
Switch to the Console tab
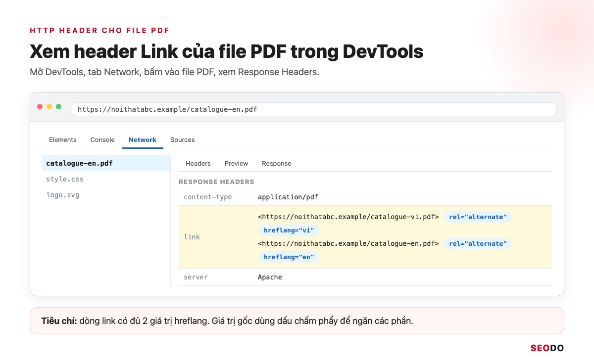click(x=102, y=140)
